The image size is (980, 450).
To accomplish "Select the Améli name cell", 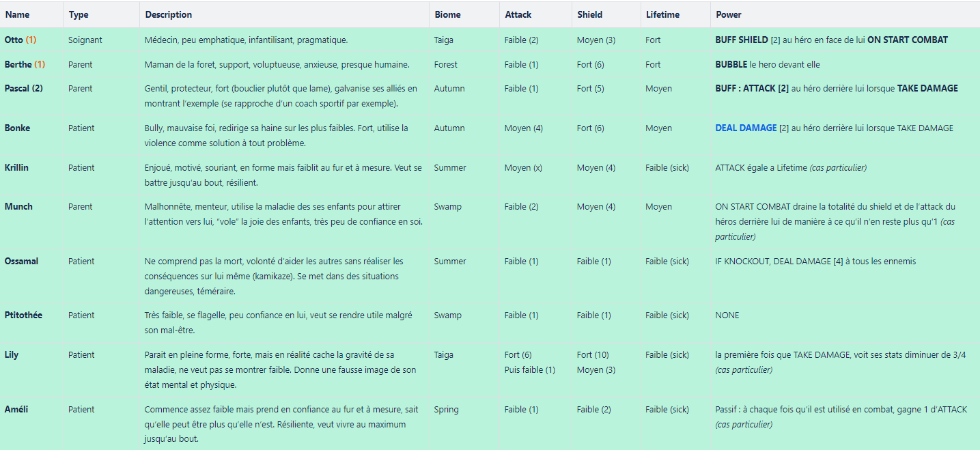I will tap(16, 409).
